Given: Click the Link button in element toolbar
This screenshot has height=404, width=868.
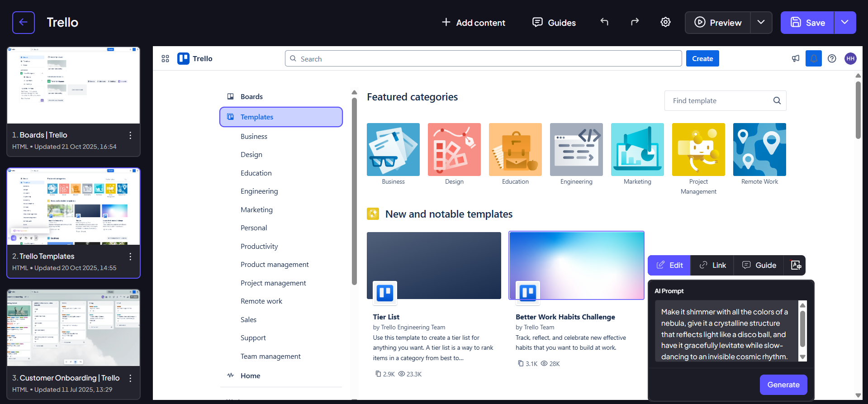Looking at the screenshot, I should pos(712,265).
